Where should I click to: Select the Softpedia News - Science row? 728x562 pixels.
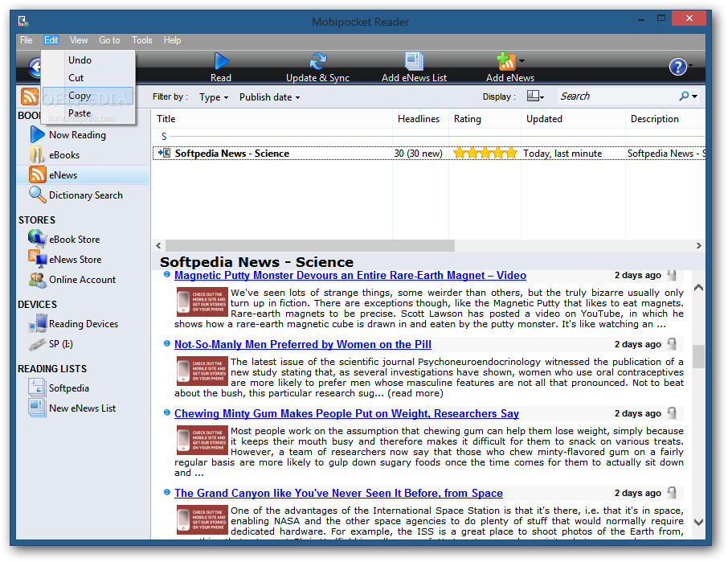[x=428, y=153]
